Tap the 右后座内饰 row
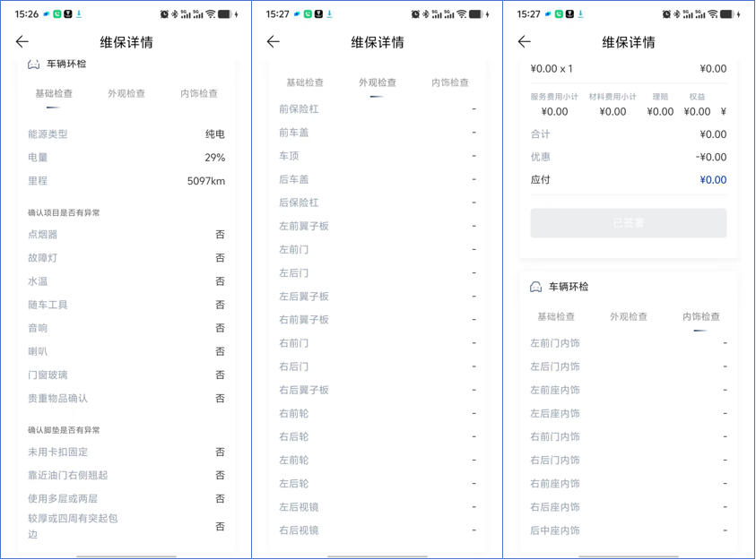This screenshot has height=560, width=756. [629, 507]
